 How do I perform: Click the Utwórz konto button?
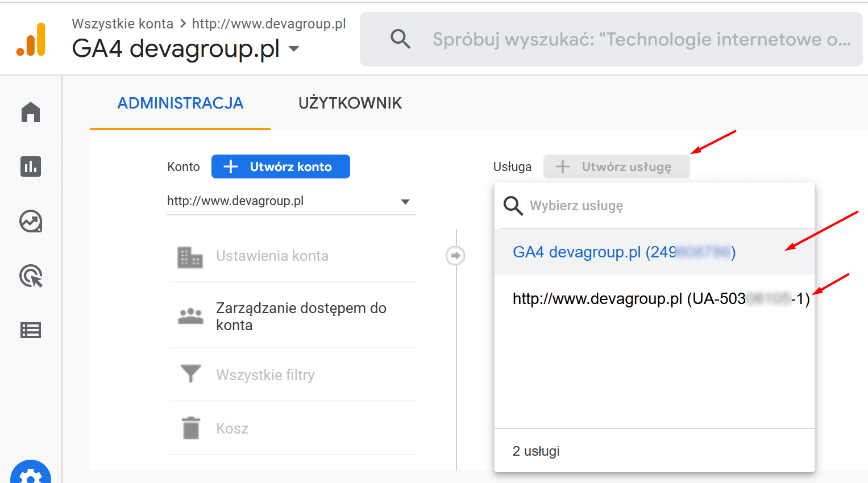(x=281, y=166)
